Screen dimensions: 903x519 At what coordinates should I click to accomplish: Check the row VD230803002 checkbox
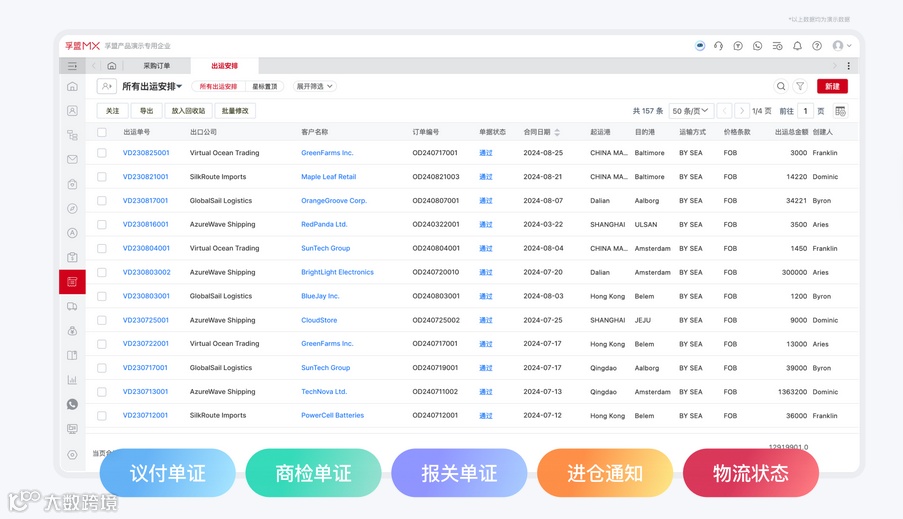[x=102, y=272]
